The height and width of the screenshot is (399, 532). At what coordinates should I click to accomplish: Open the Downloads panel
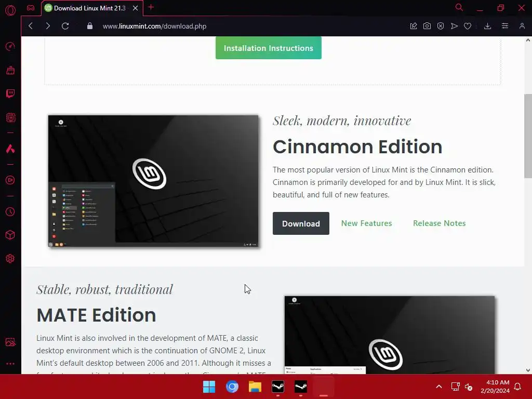point(487,26)
